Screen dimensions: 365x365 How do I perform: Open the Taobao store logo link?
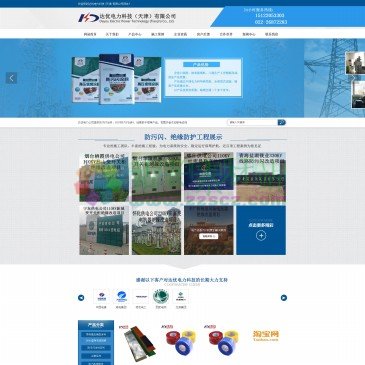[x=266, y=335]
